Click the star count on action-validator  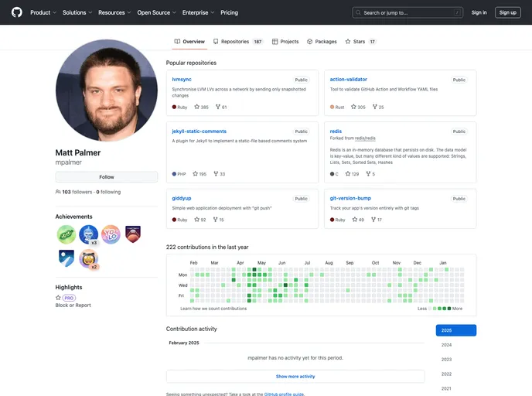click(358, 107)
